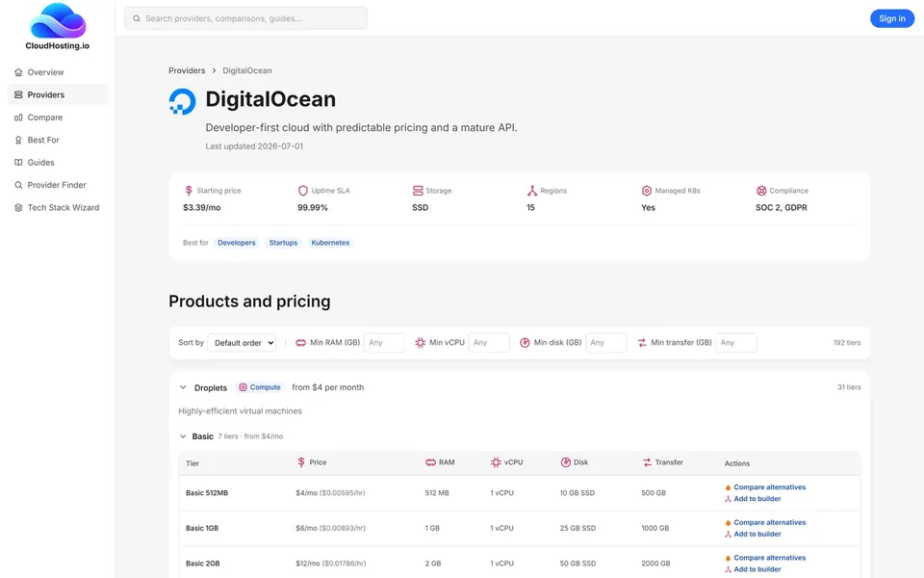Click the Basic 1GB tier name

tap(202, 529)
